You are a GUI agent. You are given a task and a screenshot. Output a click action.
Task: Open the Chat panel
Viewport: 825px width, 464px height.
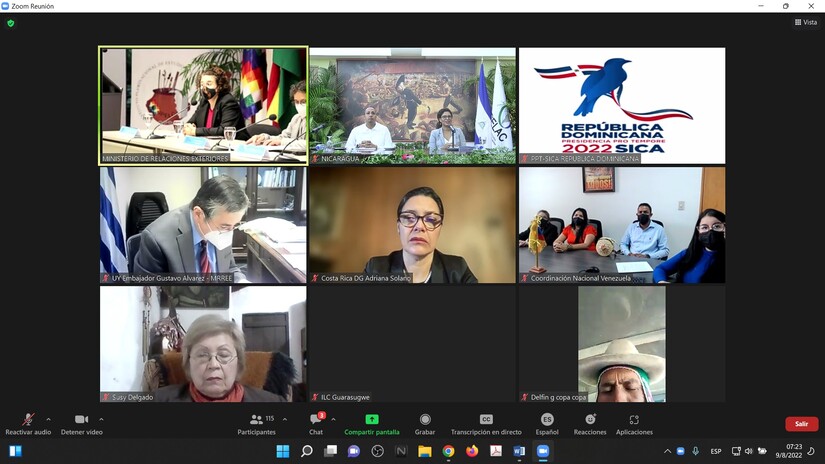pos(316,424)
